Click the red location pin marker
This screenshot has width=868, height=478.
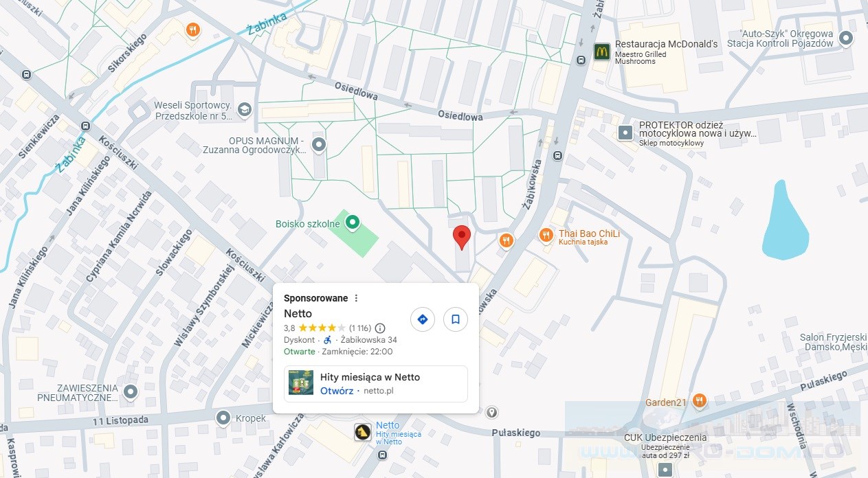coord(462,238)
